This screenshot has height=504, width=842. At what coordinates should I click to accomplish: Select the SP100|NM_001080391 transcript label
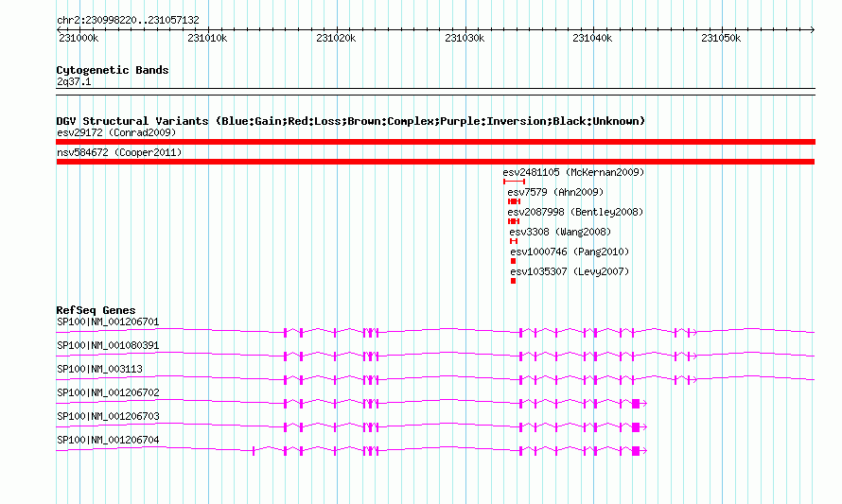click(x=108, y=346)
